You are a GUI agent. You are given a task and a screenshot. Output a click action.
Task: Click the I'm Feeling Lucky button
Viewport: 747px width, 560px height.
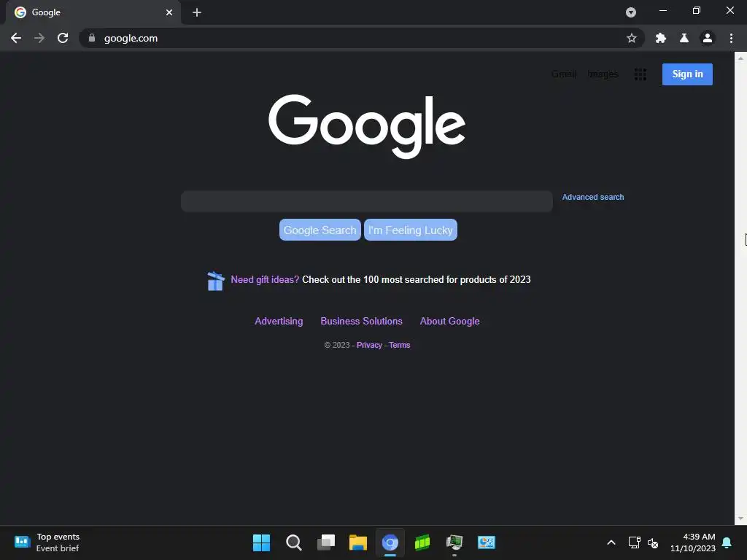410,230
